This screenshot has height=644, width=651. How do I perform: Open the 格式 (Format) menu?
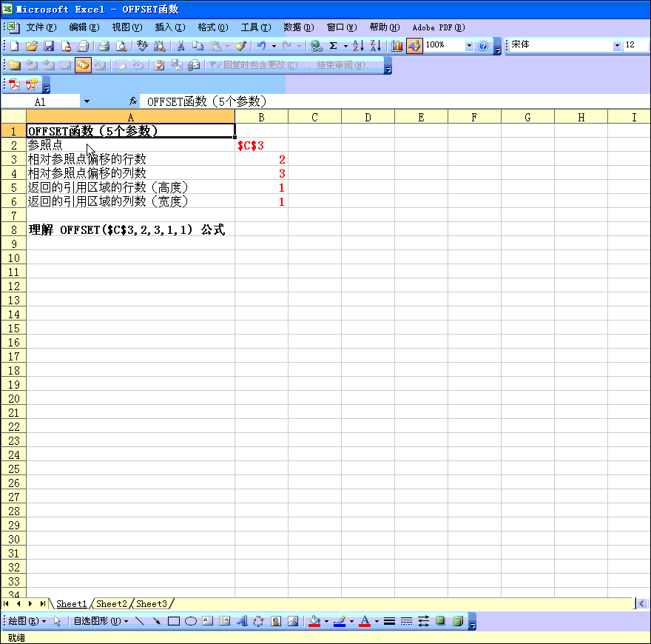(212, 27)
